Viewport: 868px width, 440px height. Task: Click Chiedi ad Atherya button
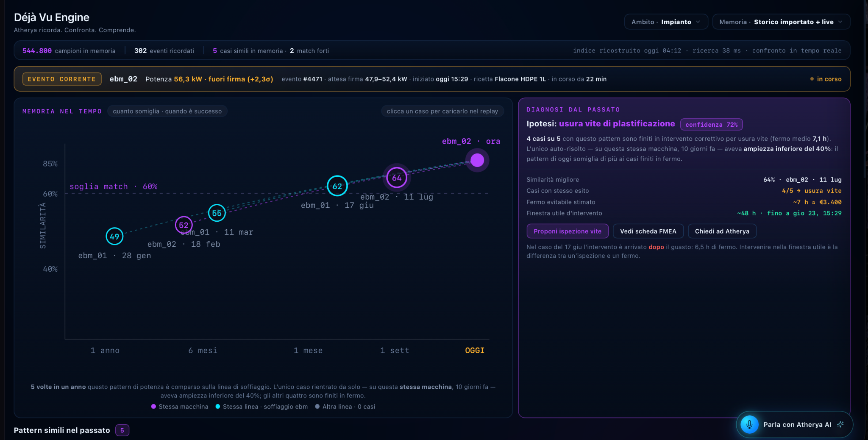click(x=722, y=231)
